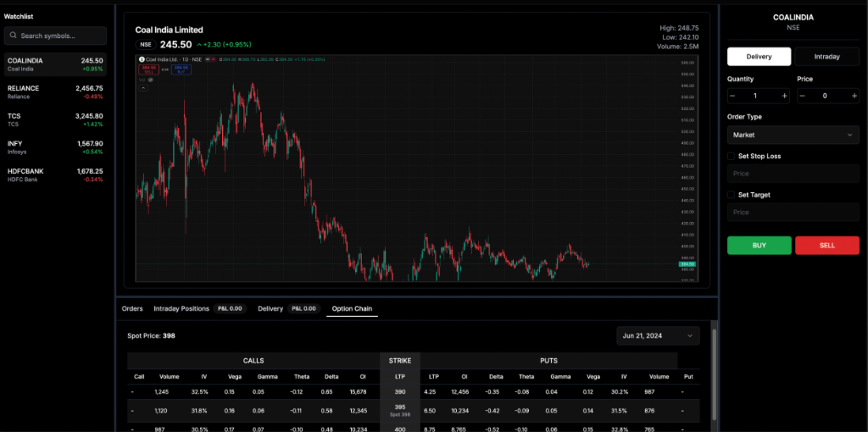
Task: Click the green up-arrow icon beside +2.30
Action: click(199, 45)
